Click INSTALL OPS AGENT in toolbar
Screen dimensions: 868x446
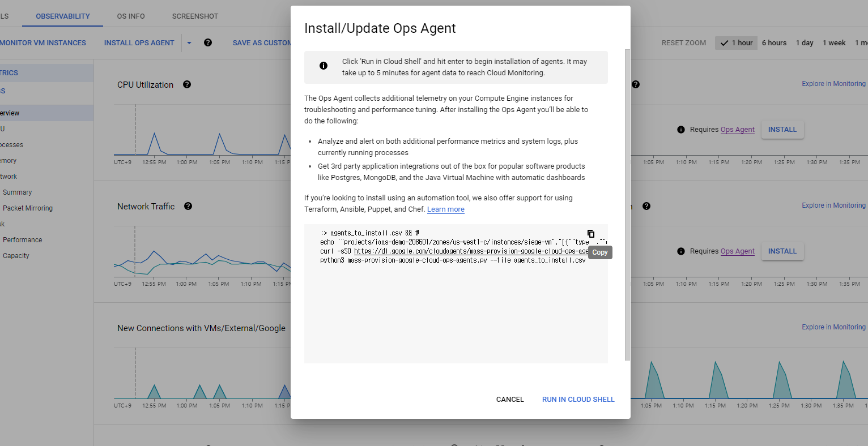(139, 43)
